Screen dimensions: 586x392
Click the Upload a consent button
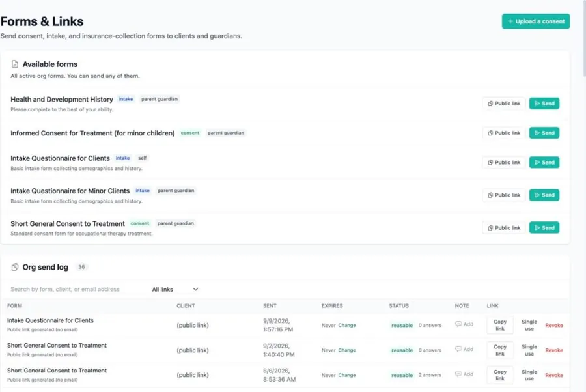tap(536, 21)
